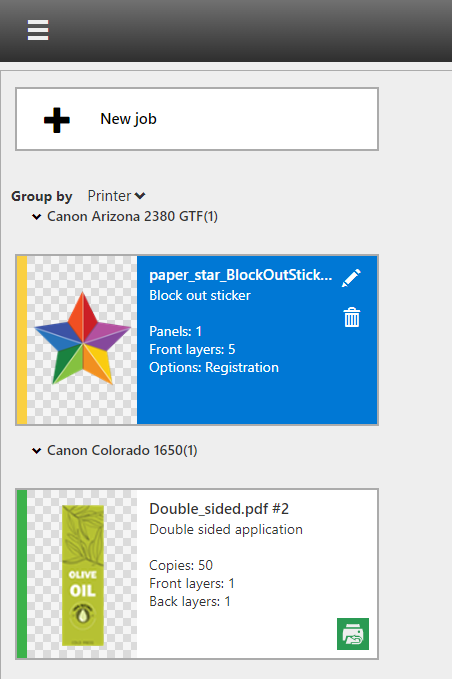Click the New job button
Viewport: 452px width, 679px height.
[197, 119]
